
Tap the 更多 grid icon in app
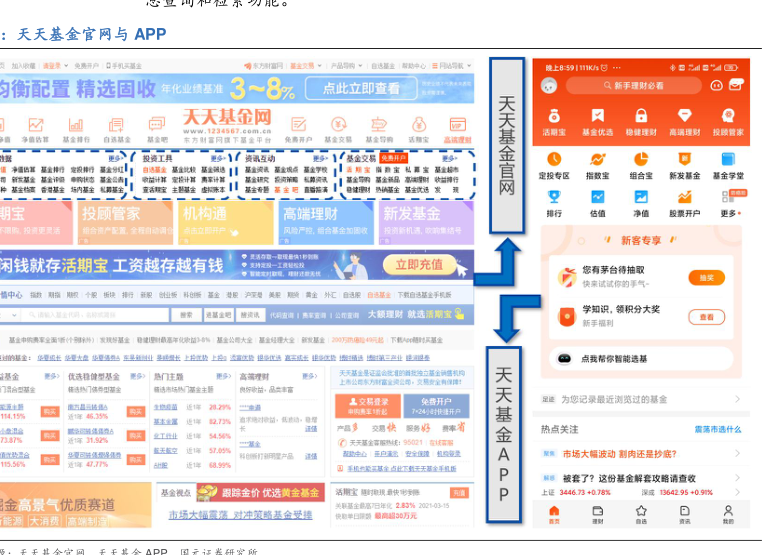[x=727, y=197]
